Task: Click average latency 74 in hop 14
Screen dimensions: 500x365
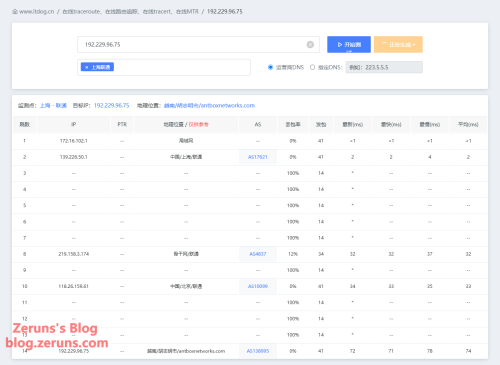Action: pyautogui.click(x=468, y=351)
